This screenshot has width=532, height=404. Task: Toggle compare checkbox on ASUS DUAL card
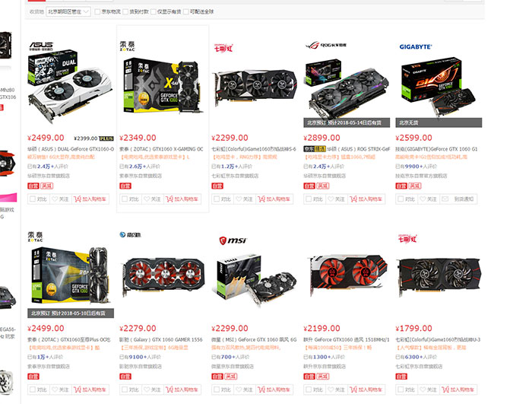[33, 199]
